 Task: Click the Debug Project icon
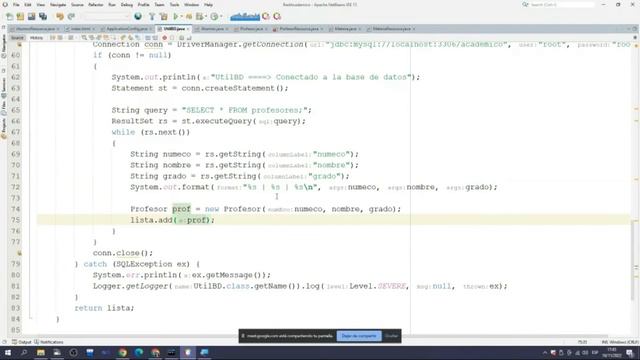tap(189, 16)
